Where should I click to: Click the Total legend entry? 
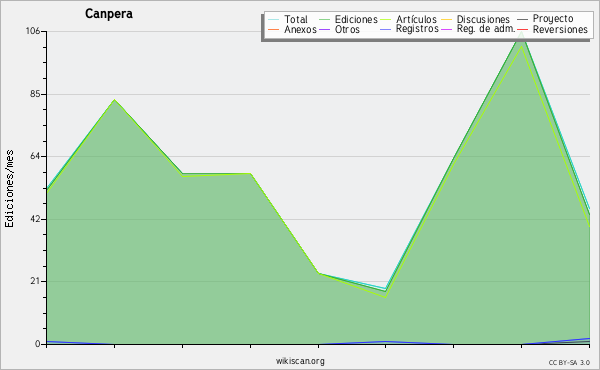tap(288, 19)
